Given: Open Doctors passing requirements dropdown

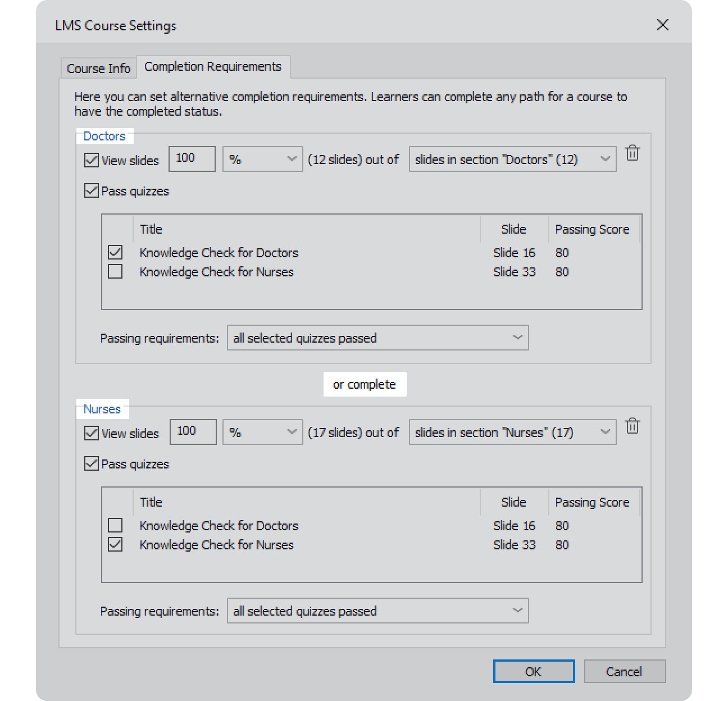Looking at the screenshot, I should click(x=377, y=338).
